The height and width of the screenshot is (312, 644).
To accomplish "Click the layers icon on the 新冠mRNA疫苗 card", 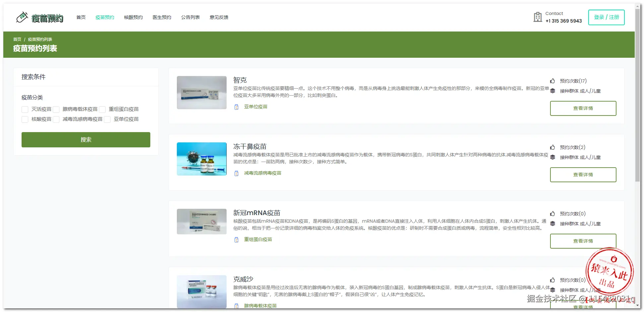I will (552, 224).
